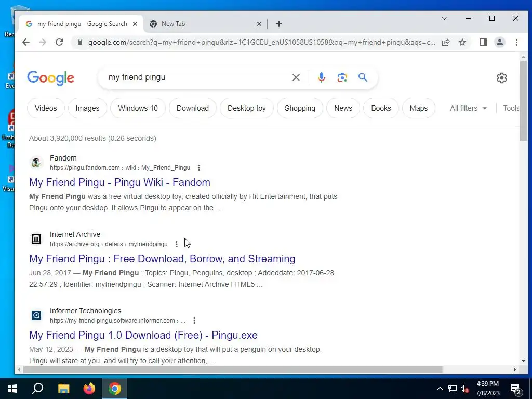This screenshot has height=399, width=532.
Task: Switch to Shopping results
Action: click(x=300, y=108)
